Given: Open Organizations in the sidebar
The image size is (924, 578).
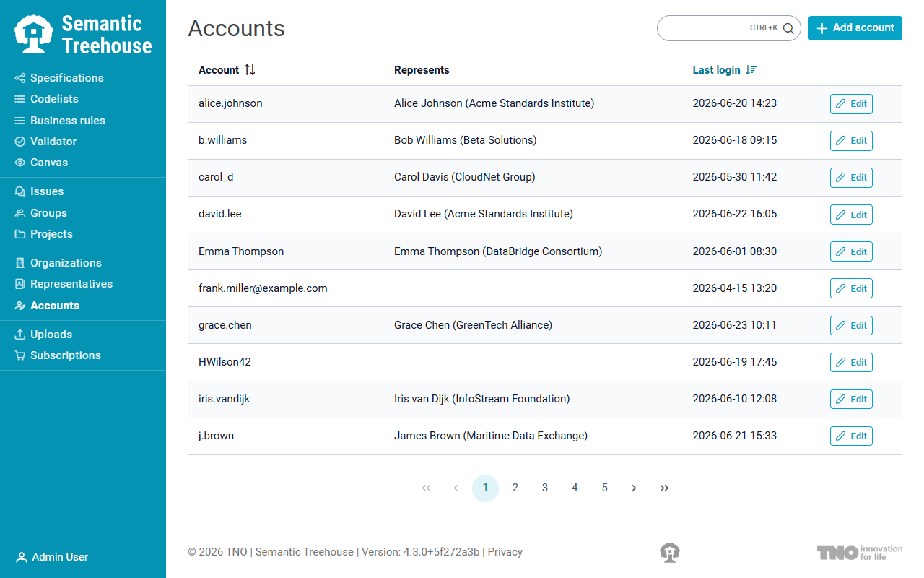Looking at the screenshot, I should pos(58,263).
